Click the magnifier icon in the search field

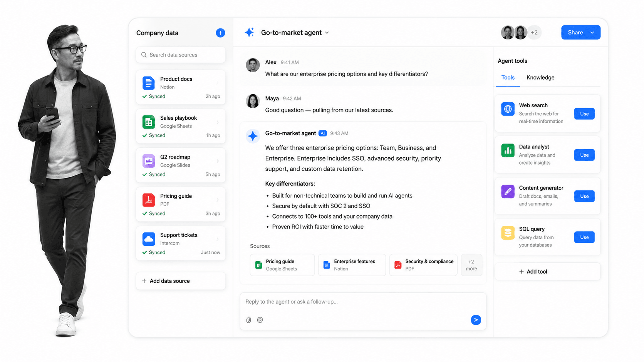144,55
